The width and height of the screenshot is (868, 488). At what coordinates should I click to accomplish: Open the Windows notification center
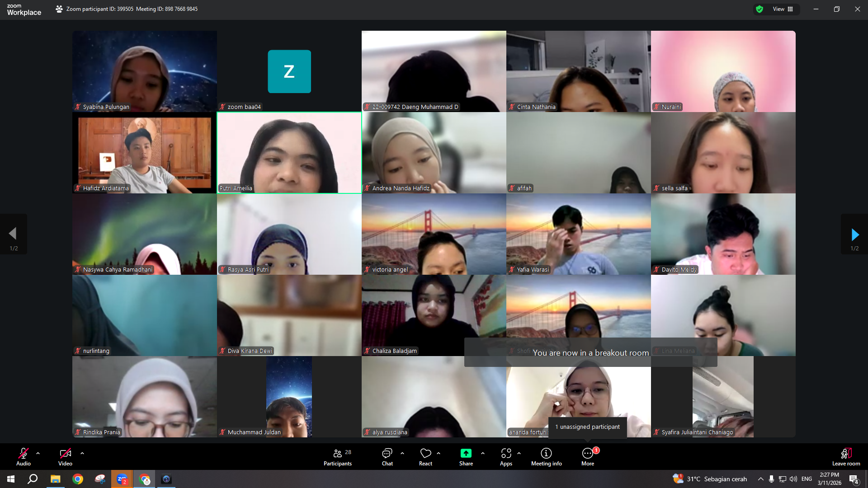pos(854,479)
